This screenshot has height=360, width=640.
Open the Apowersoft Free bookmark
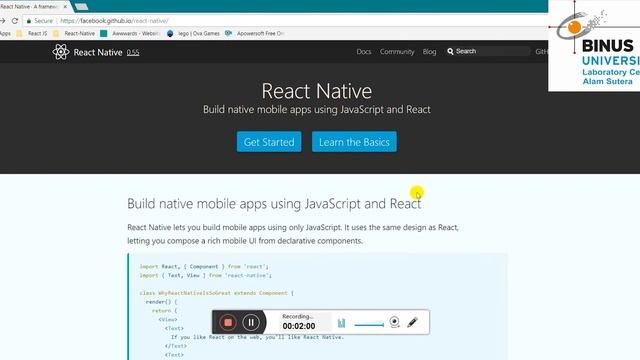pos(255,33)
